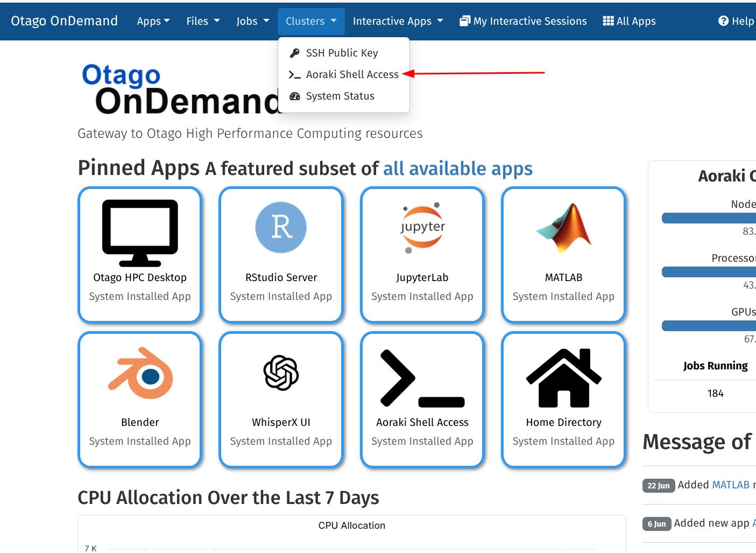
Task: Click the 'CPU Allocation' chart title
Action: point(351,526)
